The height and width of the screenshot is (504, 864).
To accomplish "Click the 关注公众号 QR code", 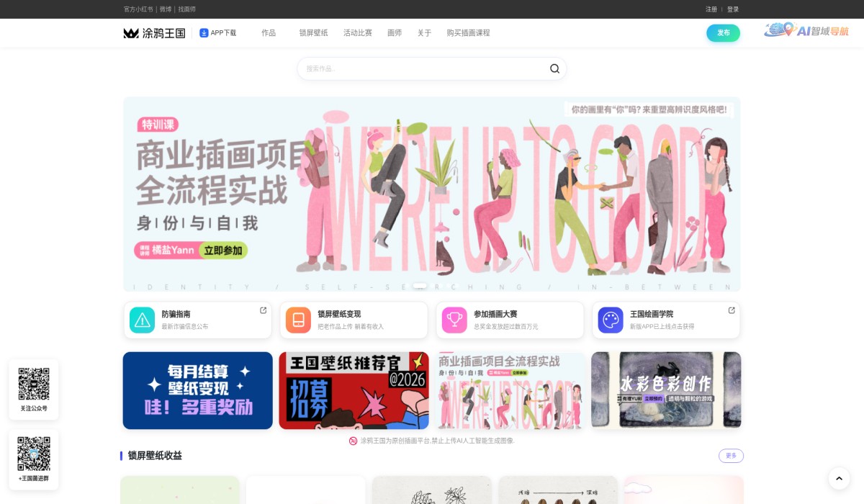I will point(34,384).
